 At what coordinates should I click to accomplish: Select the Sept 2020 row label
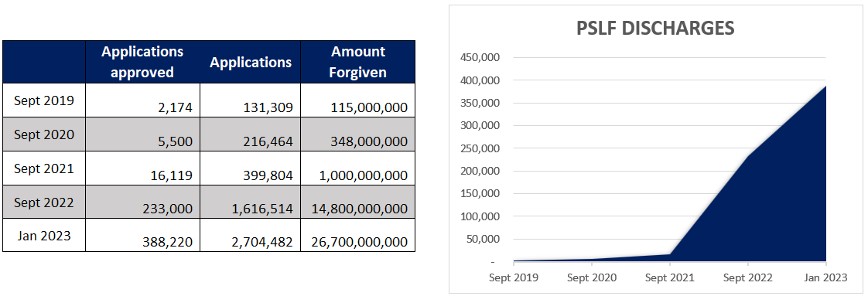click(44, 134)
